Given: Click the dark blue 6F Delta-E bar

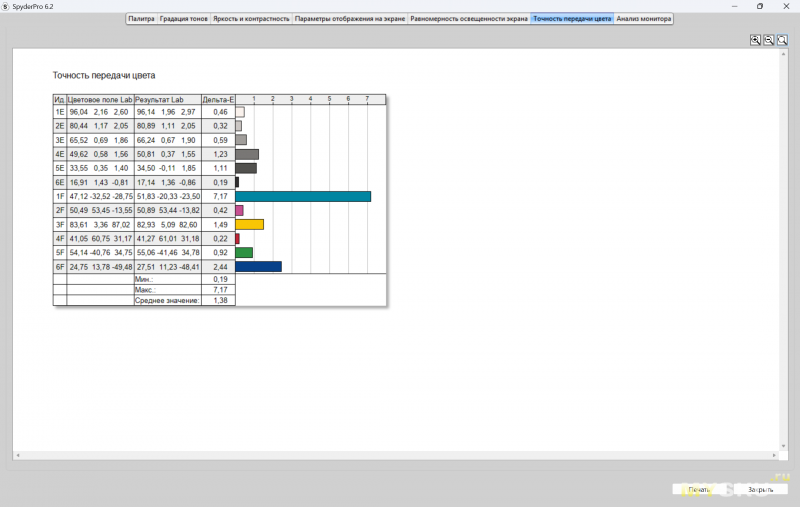Looking at the screenshot, I should 258,267.
